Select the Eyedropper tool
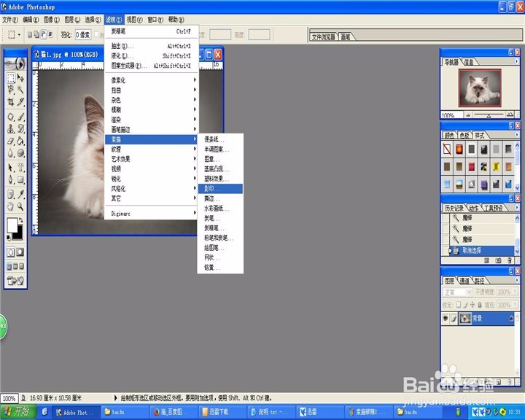Viewport: 525px width, 420px height. pyautogui.click(x=20, y=194)
